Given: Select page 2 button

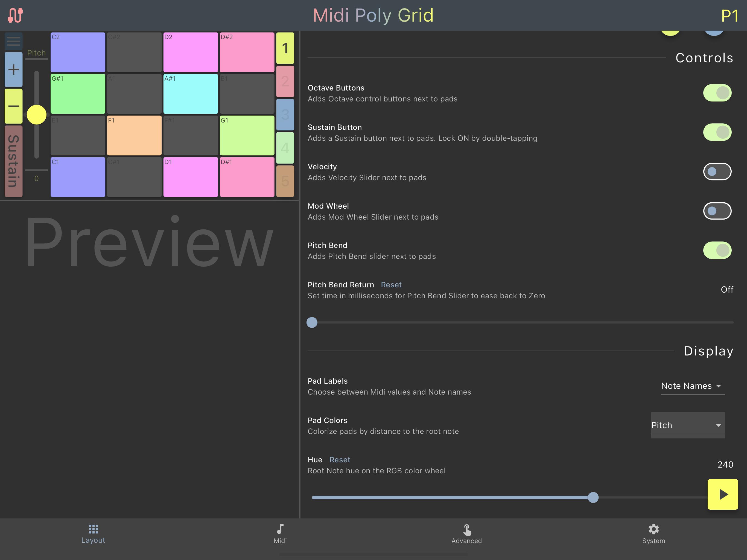Looking at the screenshot, I should click(285, 81).
